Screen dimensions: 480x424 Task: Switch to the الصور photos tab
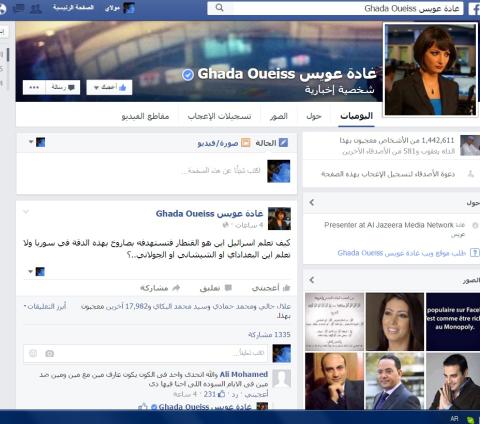point(279,116)
